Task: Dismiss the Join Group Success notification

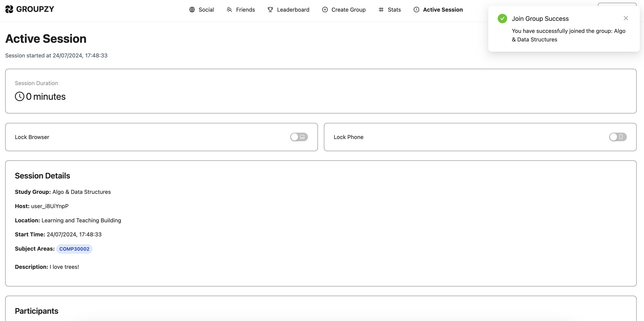Action: point(626,18)
